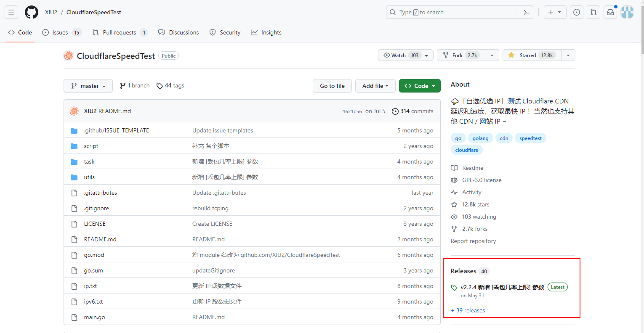Viewport: 644px width, 333px height.
Task: Open the user profile avatar
Action: (x=627, y=12)
